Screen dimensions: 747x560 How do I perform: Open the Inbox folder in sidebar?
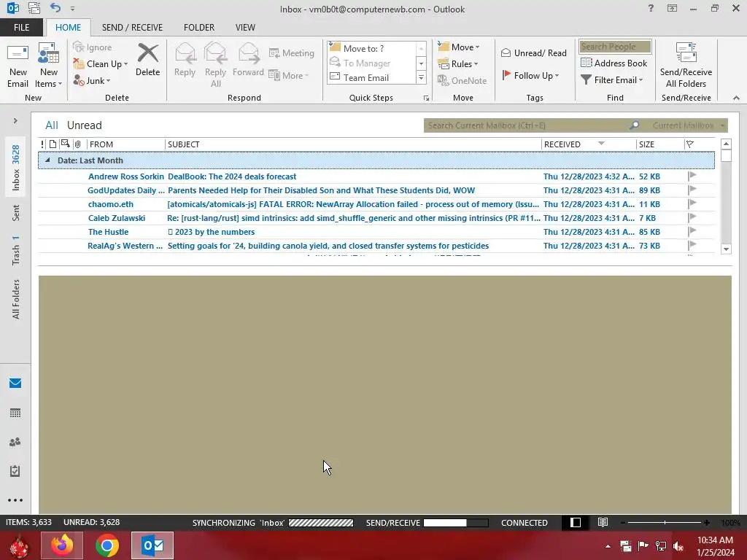16,168
